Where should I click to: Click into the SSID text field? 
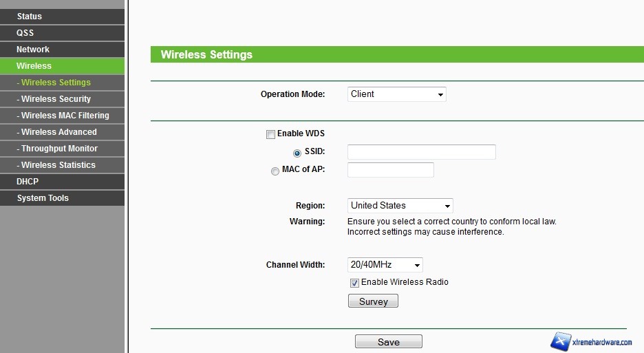[x=421, y=152]
